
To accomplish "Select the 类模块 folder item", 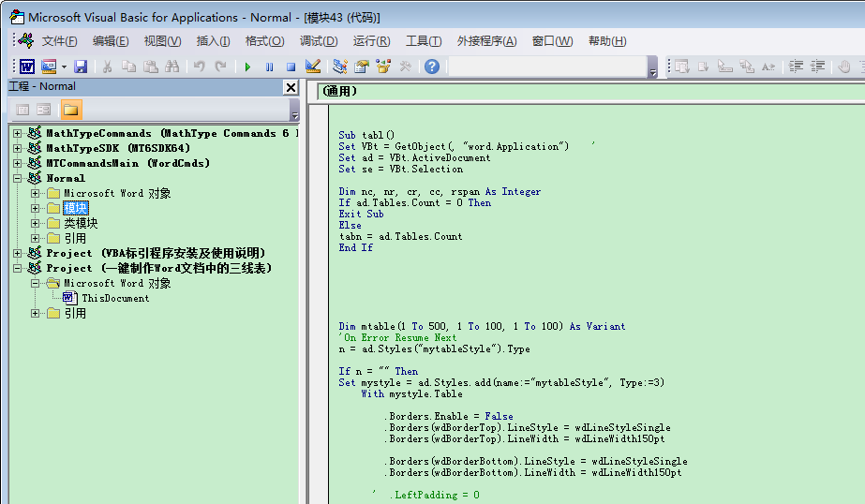I will pos(81,223).
